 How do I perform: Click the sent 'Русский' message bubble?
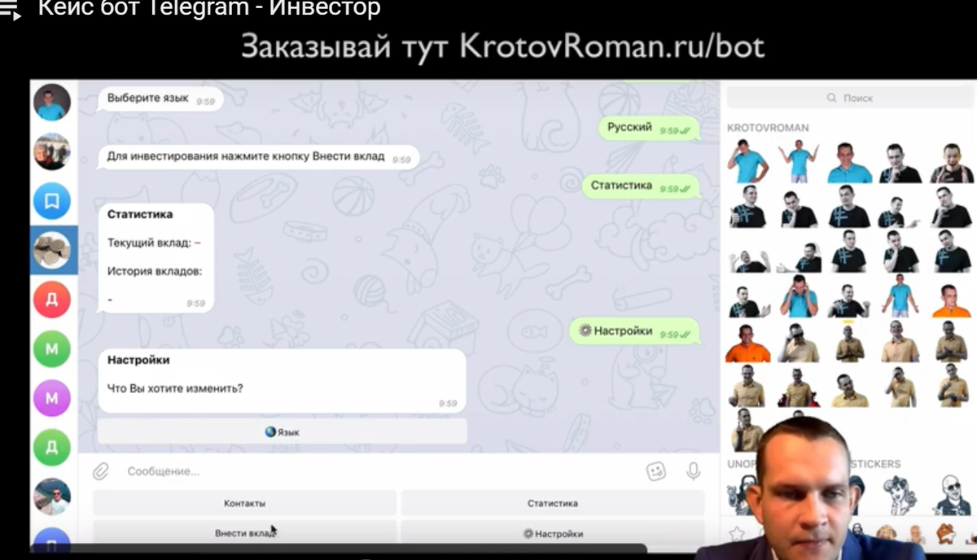(650, 128)
